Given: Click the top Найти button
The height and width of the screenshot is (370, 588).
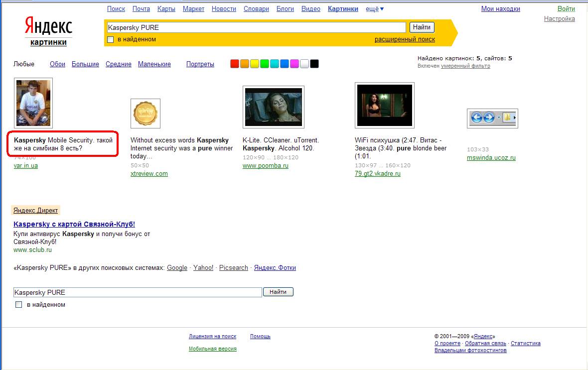Looking at the screenshot, I should point(422,27).
